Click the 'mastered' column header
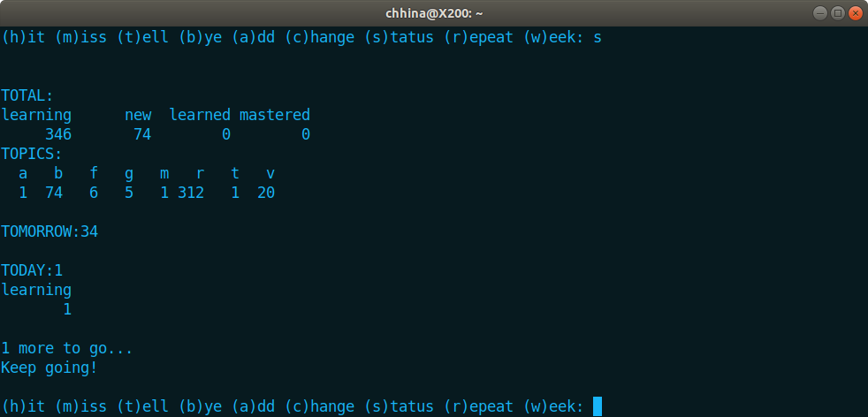Screen dimensions: 868x417 click(275, 115)
